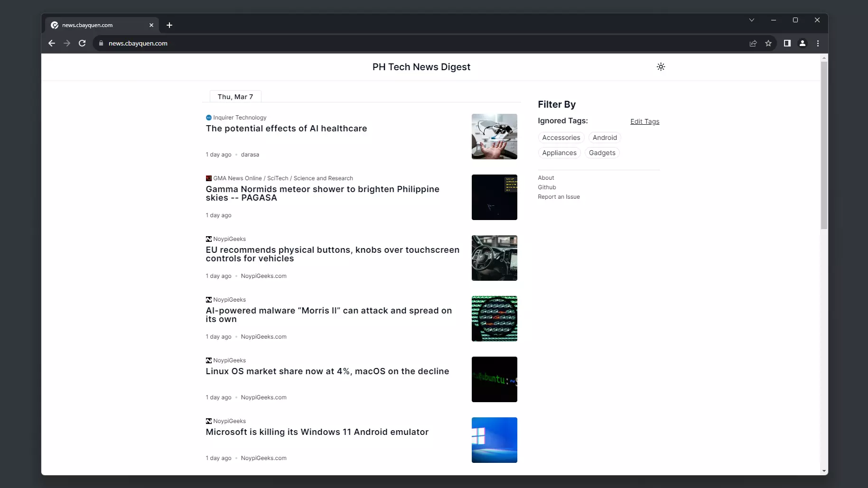Open the Report an Issue link
This screenshot has width=868, height=488.
click(x=559, y=197)
